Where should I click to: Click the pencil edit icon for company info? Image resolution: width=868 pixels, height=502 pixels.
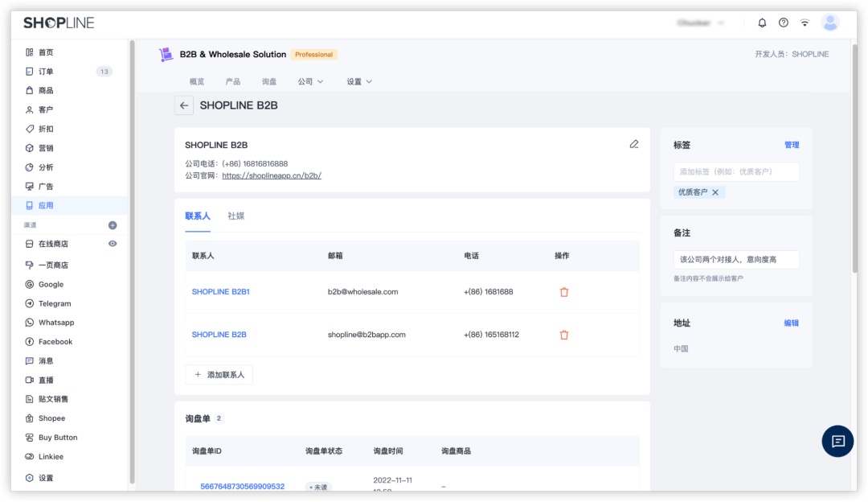[x=634, y=144]
